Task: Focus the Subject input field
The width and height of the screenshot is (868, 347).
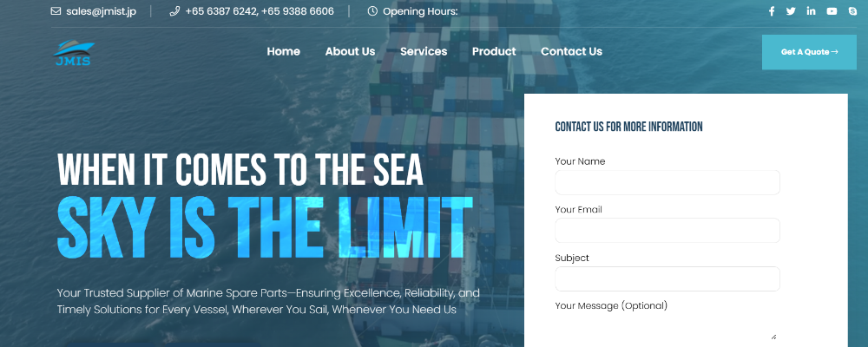Action: coord(667,279)
